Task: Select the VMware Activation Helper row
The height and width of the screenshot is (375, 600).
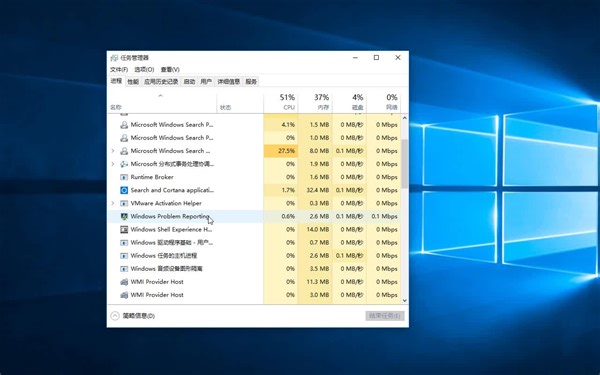Action: pos(254,203)
